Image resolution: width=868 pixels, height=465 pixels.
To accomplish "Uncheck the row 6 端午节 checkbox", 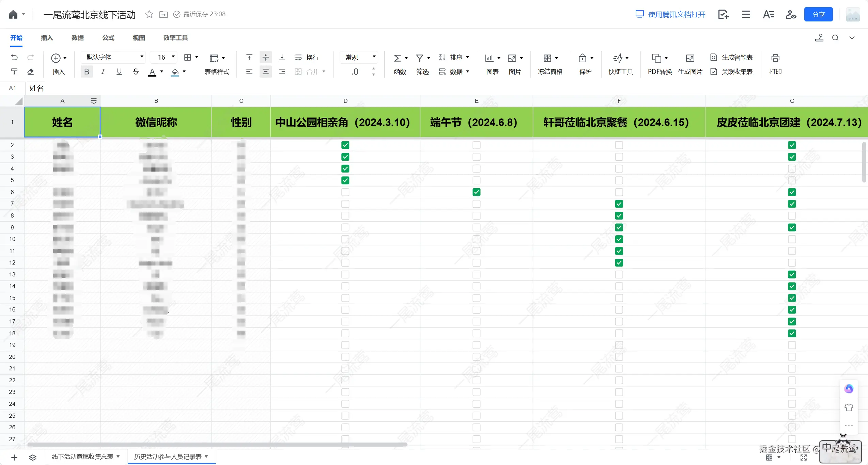I will (476, 192).
